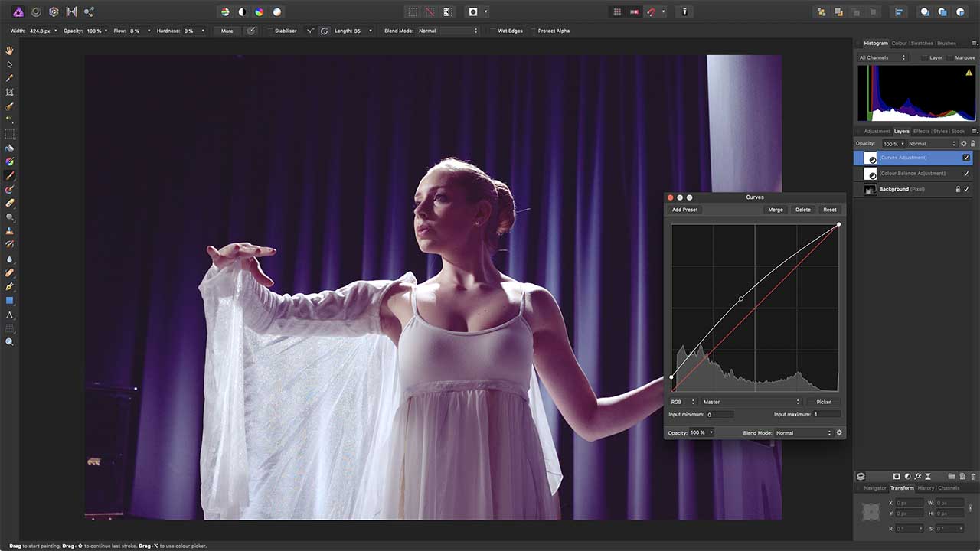This screenshot has height=551, width=980.
Task: Tick the histogram Marquee checkbox
Action: (x=949, y=57)
